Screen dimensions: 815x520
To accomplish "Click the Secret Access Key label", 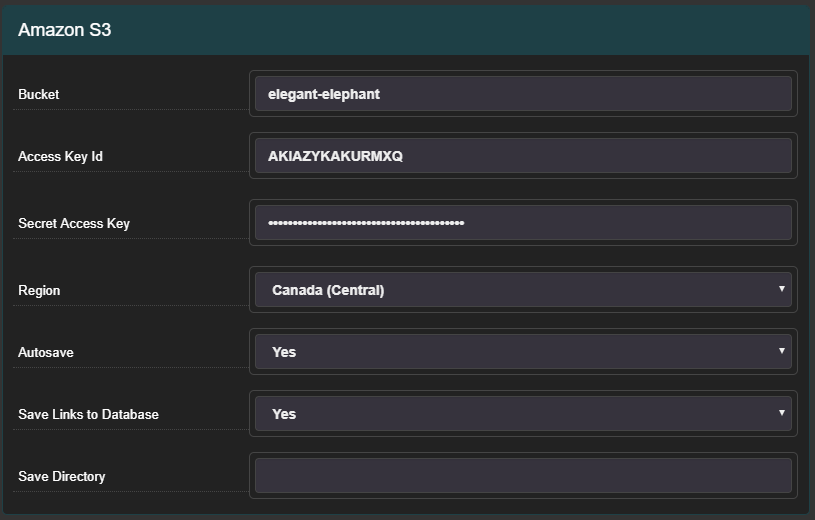I will tap(74, 223).
